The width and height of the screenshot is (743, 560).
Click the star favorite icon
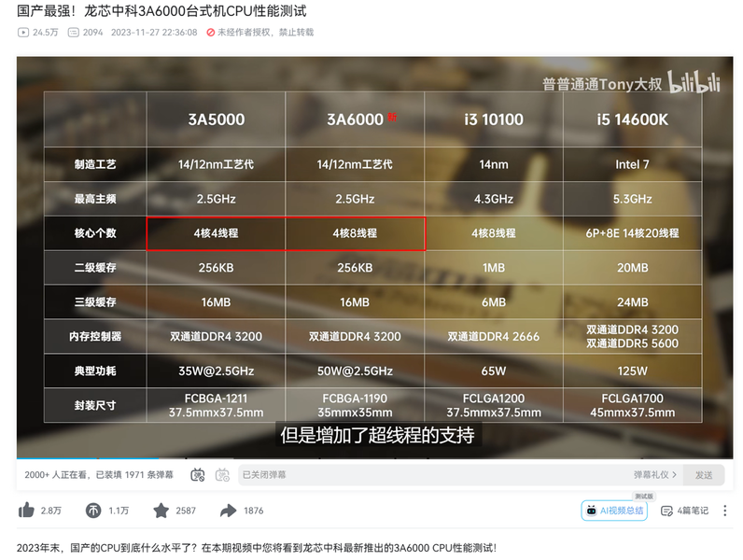(x=161, y=511)
